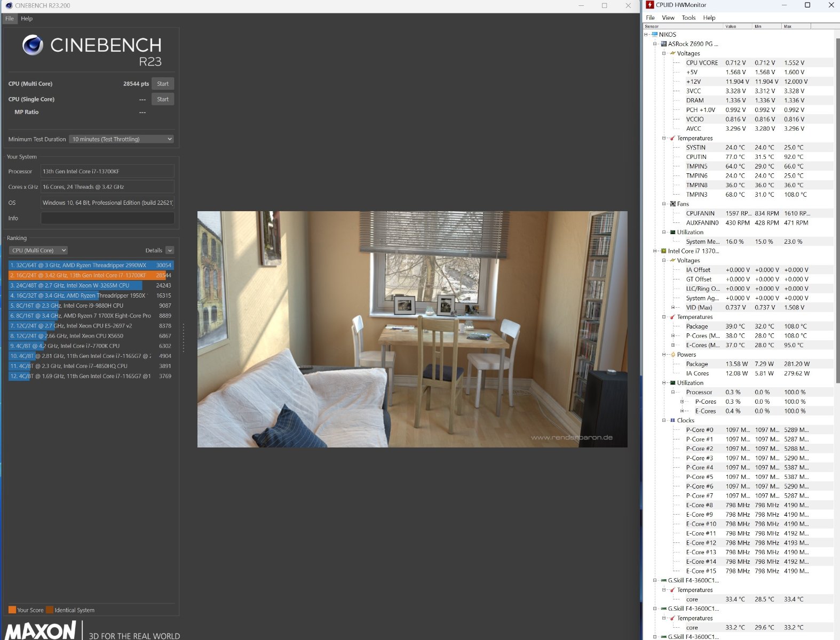840x640 pixels.
Task: Click the Powers flame icon
Action: [x=672, y=355]
